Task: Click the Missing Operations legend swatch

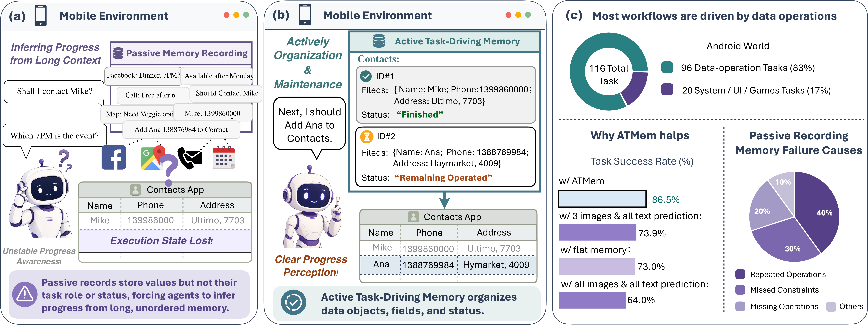Action: 740,306
